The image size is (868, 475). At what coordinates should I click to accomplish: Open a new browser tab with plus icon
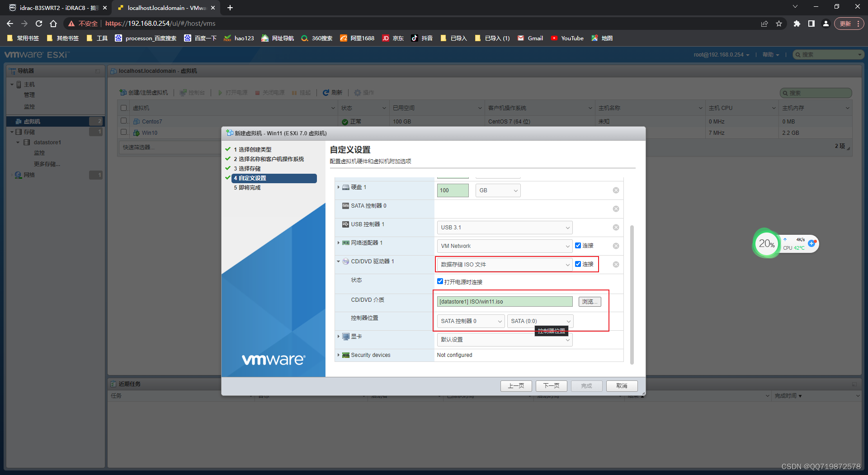coord(230,8)
